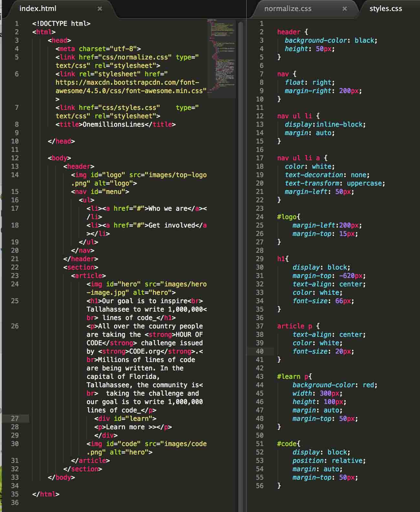
Task: Select the styles.css tab
Action: [386, 9]
